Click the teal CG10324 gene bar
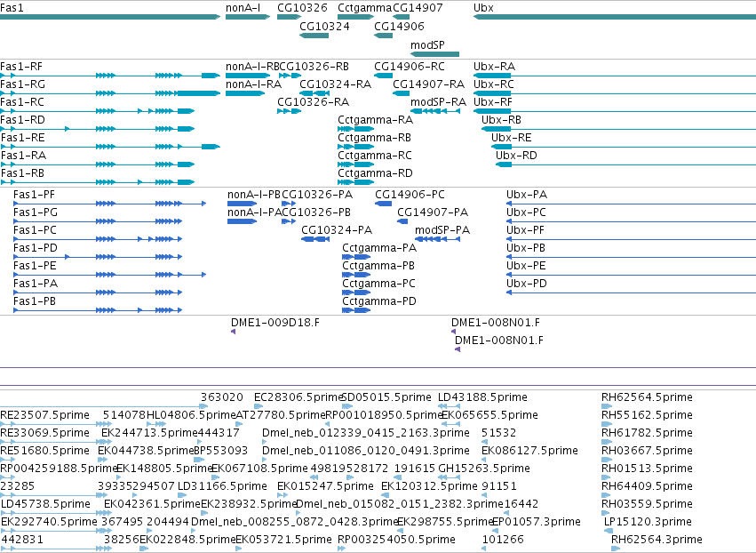756x553 pixels. 314,36
